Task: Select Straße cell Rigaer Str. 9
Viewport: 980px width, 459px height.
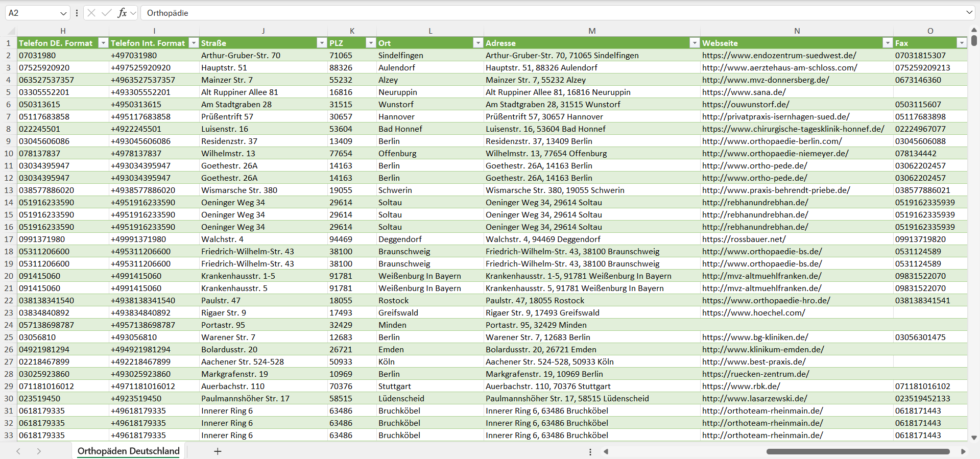Action: pyautogui.click(x=264, y=312)
